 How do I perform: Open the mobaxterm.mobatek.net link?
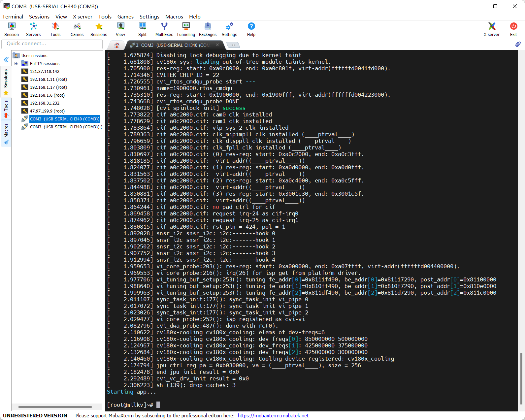[x=273, y=416]
